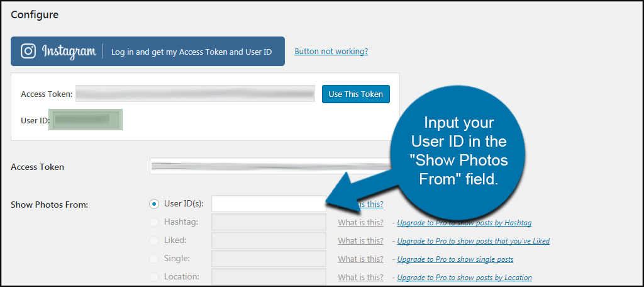Open 'What is this?' beside Liked field
644x287 pixels.
(x=360, y=241)
